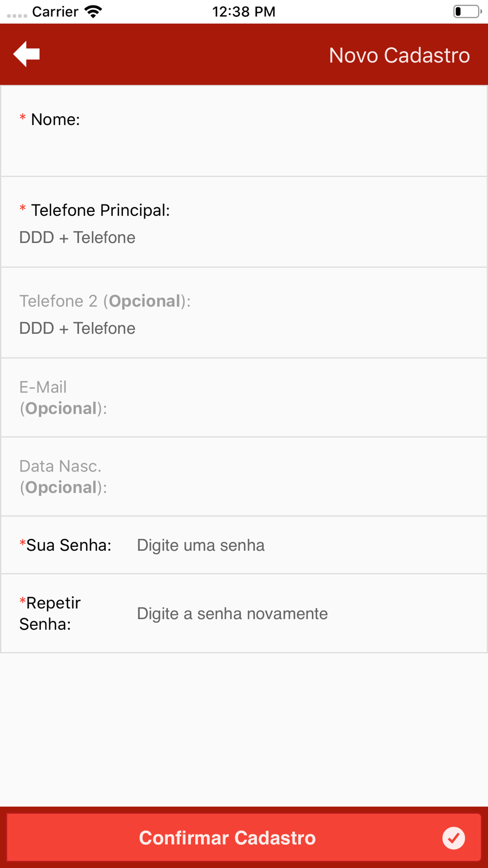The width and height of the screenshot is (488, 868).
Task: Tap the Wi-Fi icon in status bar
Action: click(93, 12)
